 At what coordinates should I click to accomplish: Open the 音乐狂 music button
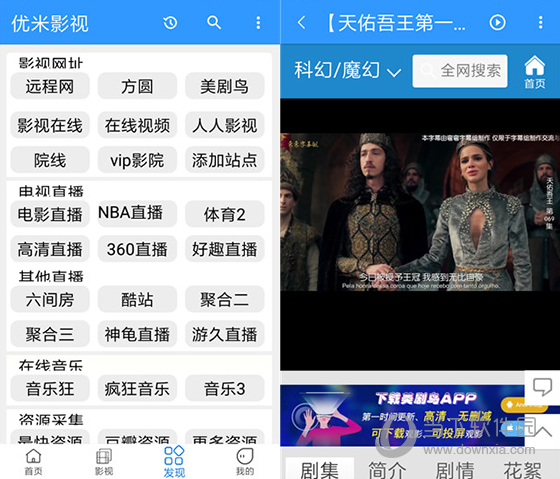(x=50, y=388)
